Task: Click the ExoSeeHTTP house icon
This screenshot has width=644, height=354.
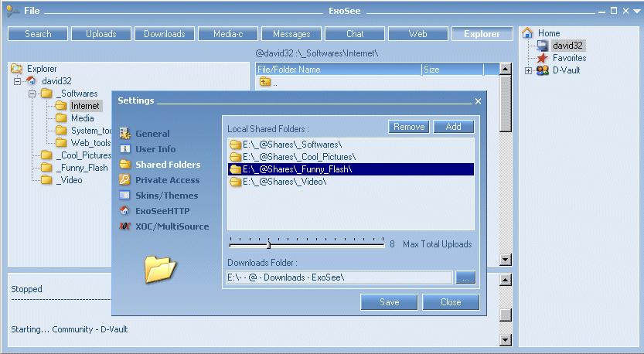Action: (x=124, y=210)
